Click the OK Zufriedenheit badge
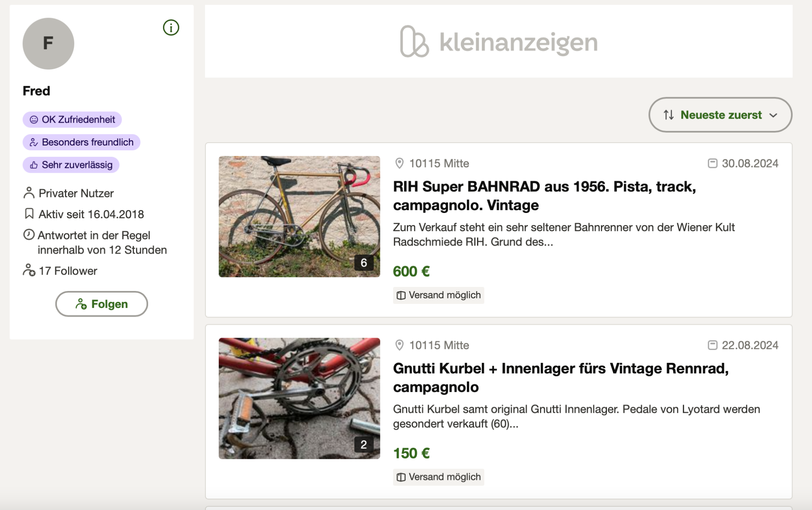This screenshot has width=812, height=510. 72,119
